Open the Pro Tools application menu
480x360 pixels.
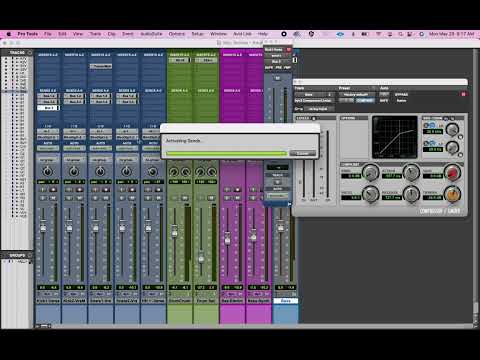point(28,34)
